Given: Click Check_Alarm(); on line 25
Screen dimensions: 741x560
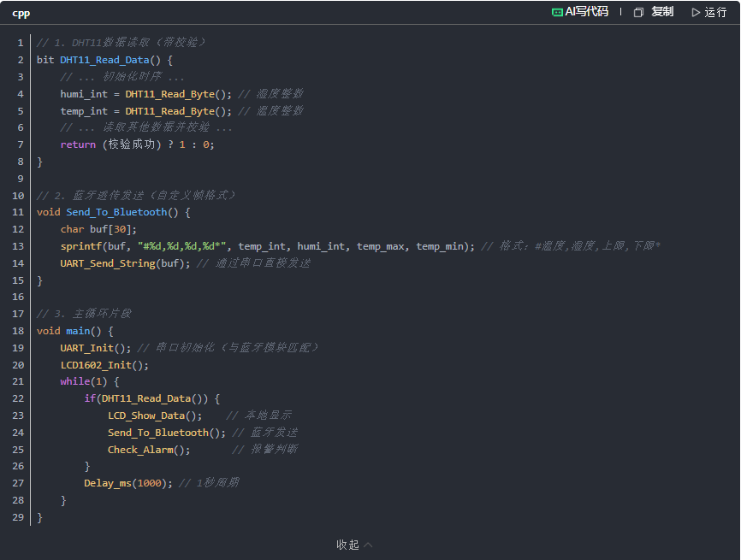Looking at the screenshot, I should pyautogui.click(x=149, y=450).
